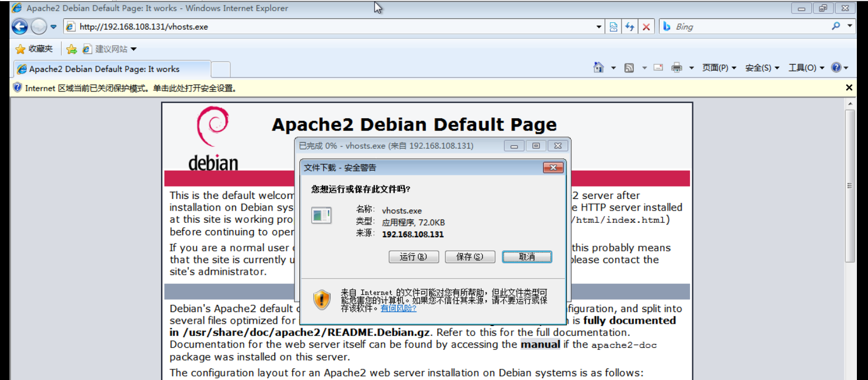Toggle Compatibility View broken-page icon
This screenshot has height=380, width=868.
614,27
